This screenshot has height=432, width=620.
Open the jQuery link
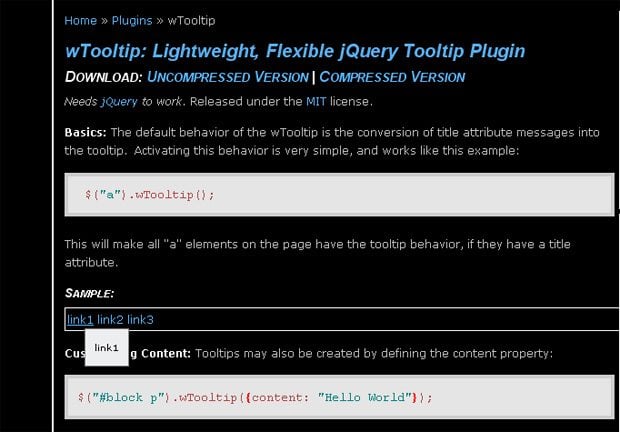coord(119,102)
